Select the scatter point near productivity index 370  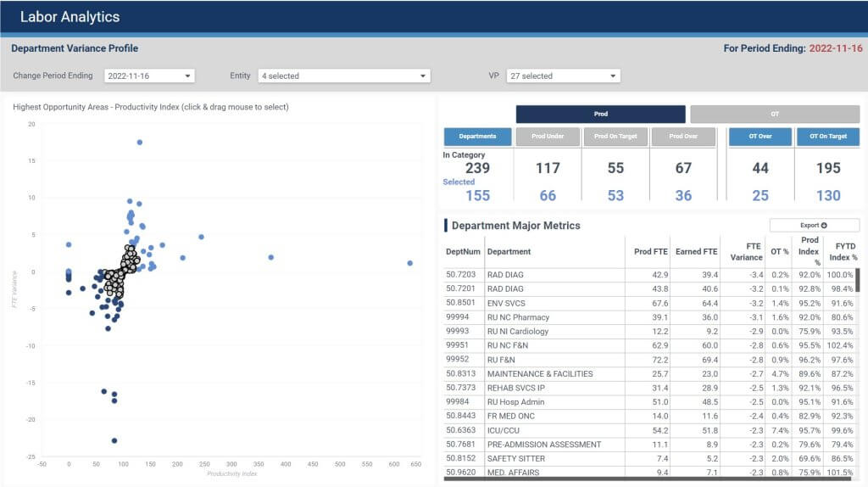coord(270,257)
